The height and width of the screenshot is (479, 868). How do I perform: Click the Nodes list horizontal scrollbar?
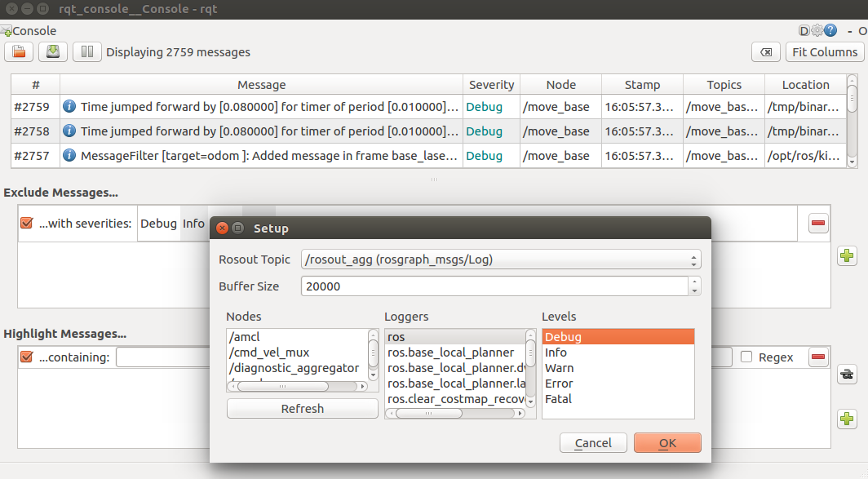(x=297, y=387)
